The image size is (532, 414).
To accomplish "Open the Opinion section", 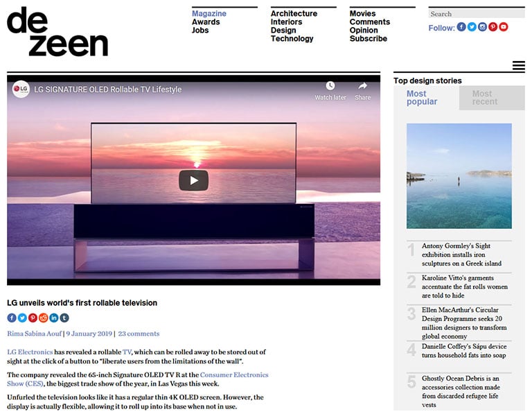I will 364,31.
